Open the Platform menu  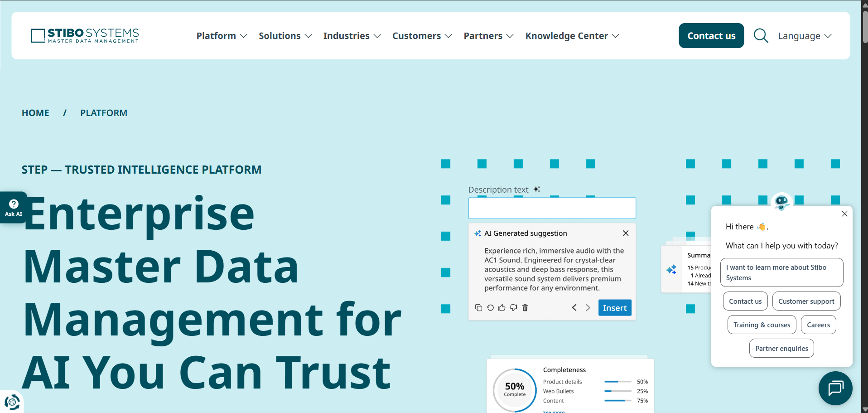tap(222, 36)
